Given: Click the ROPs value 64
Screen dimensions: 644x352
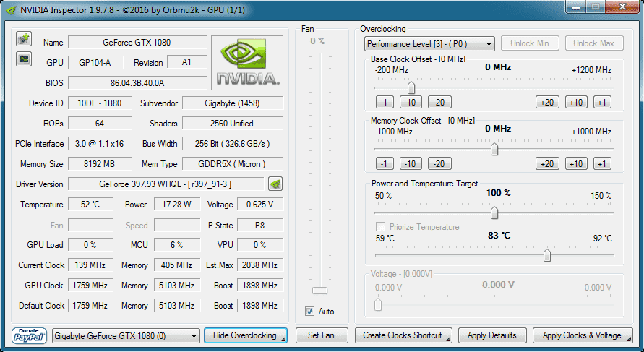Looking at the screenshot, I should pyautogui.click(x=100, y=123).
